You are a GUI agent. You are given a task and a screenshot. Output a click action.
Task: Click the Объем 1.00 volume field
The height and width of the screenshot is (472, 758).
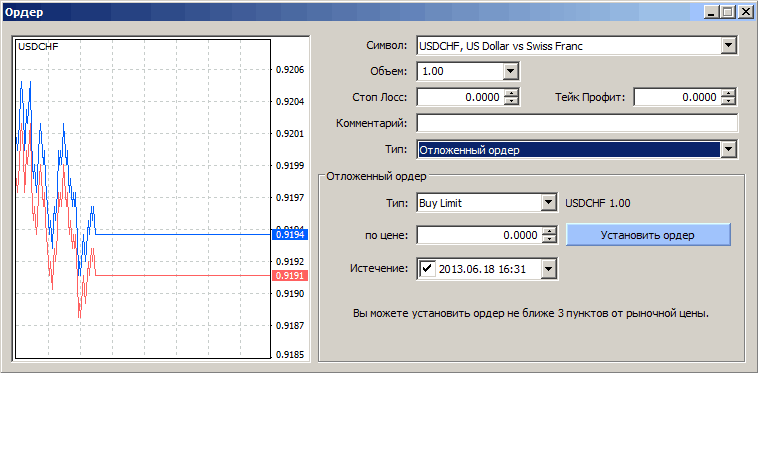pyautogui.click(x=460, y=72)
